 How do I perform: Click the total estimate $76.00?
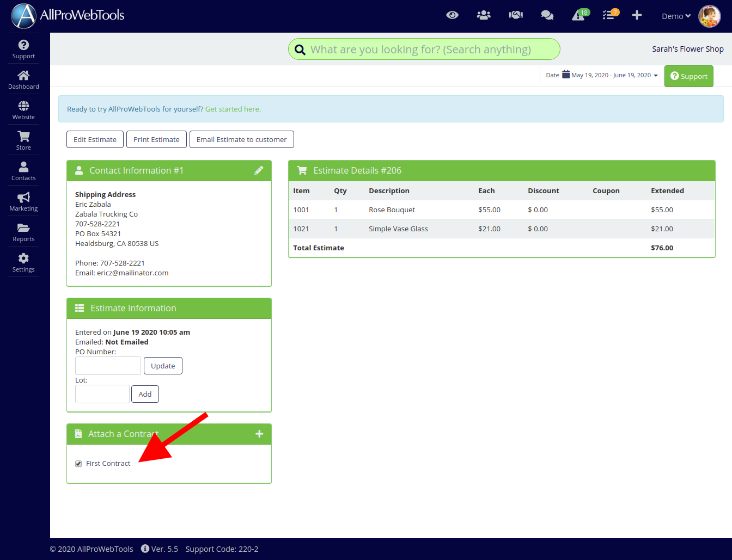click(662, 248)
